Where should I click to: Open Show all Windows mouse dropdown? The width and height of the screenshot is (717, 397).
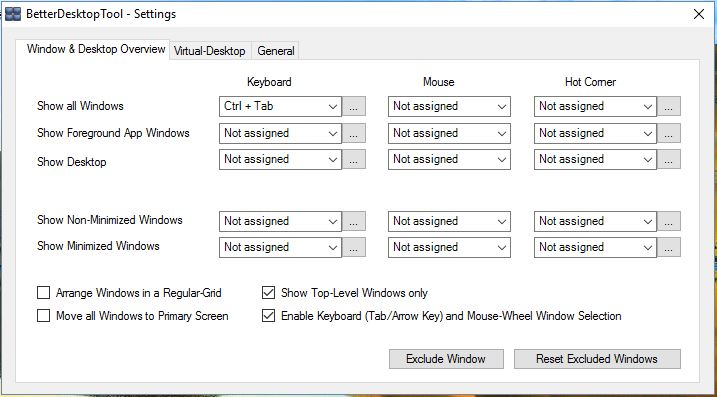pyautogui.click(x=449, y=106)
